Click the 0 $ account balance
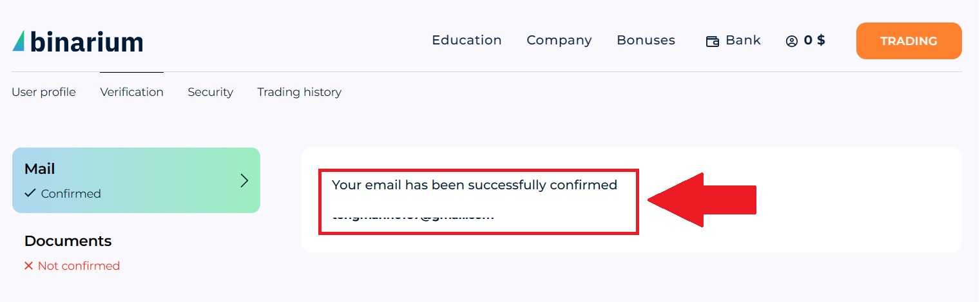The width and height of the screenshot is (980, 302). [814, 40]
